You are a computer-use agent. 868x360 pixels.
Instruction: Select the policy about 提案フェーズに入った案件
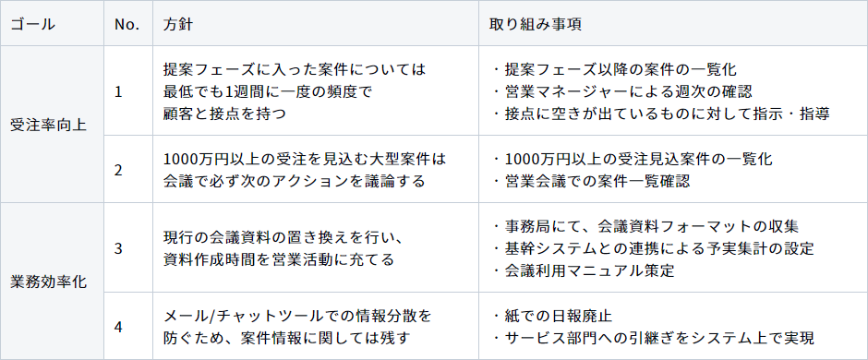pos(295,91)
